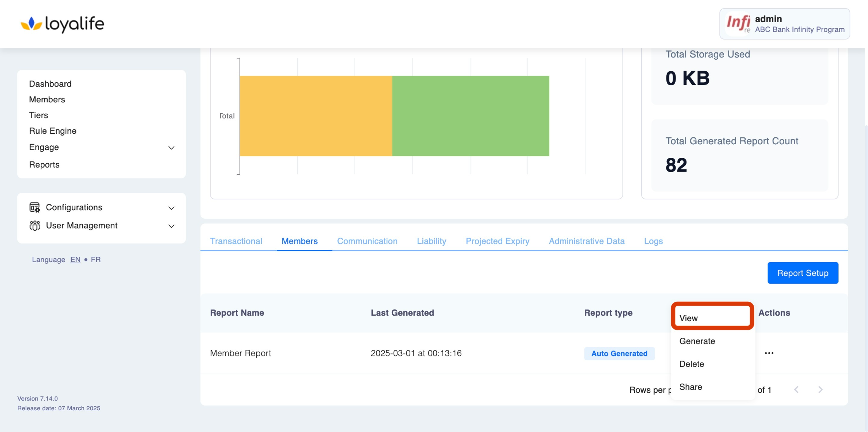868x432 pixels.
Task: Click the Report Setup button
Action: [802, 273]
